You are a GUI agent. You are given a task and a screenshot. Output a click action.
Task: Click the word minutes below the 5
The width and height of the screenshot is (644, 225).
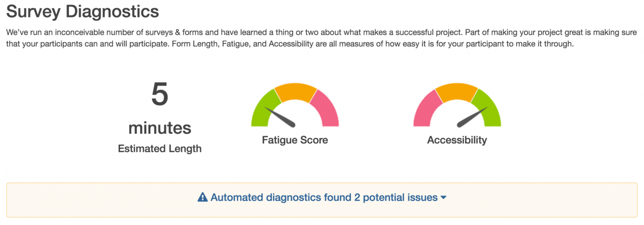point(160,127)
